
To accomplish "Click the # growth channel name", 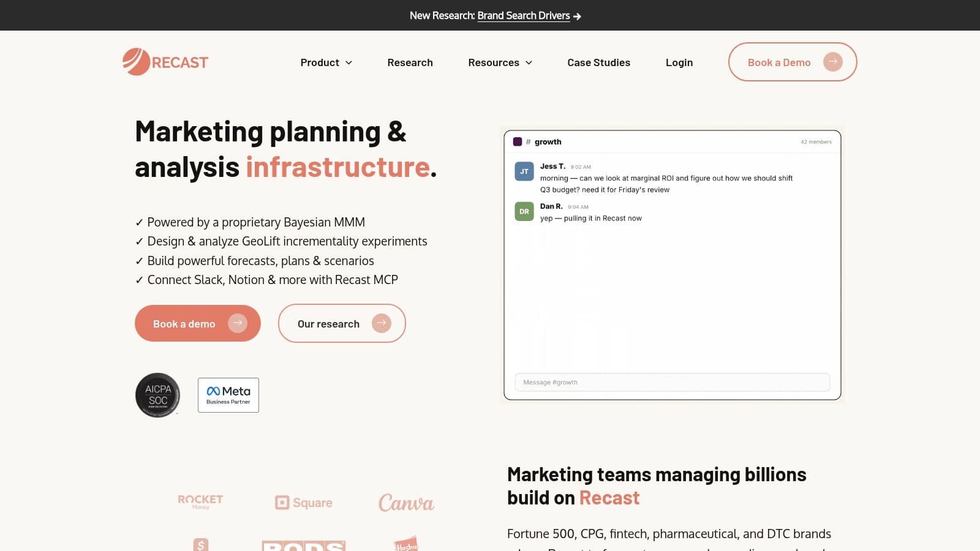I will tap(544, 141).
